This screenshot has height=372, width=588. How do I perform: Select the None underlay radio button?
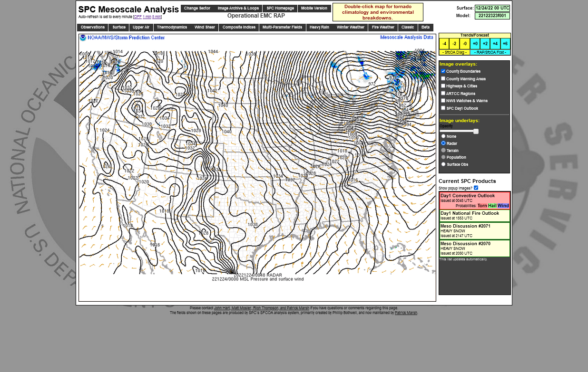[x=443, y=136]
